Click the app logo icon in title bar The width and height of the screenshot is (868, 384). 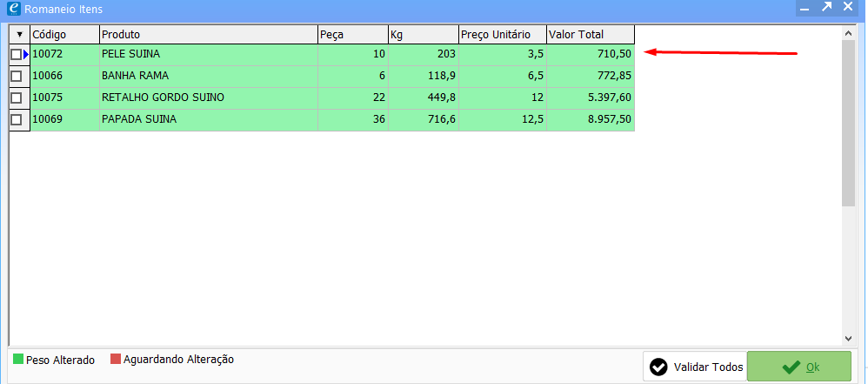tap(12, 8)
